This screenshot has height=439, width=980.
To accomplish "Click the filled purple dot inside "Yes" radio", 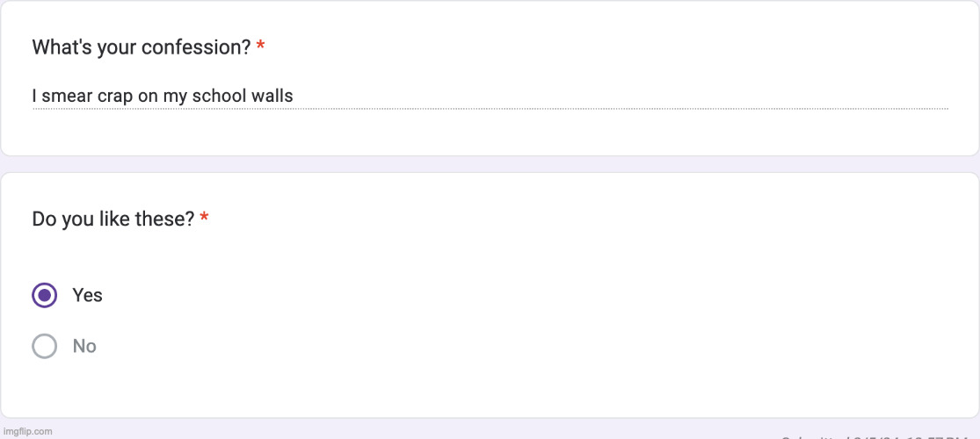I will pos(45,295).
